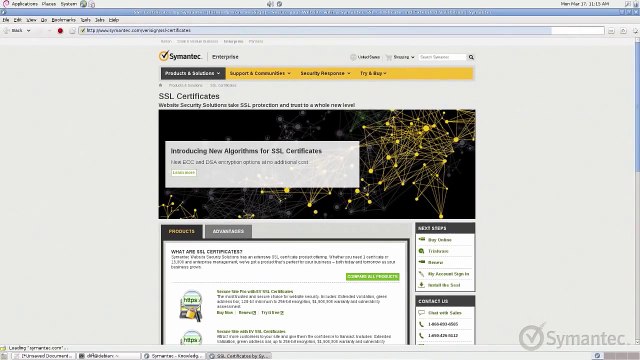Click the Renew icon in Next Steps
The image size is (640, 360).
click(x=422, y=262)
